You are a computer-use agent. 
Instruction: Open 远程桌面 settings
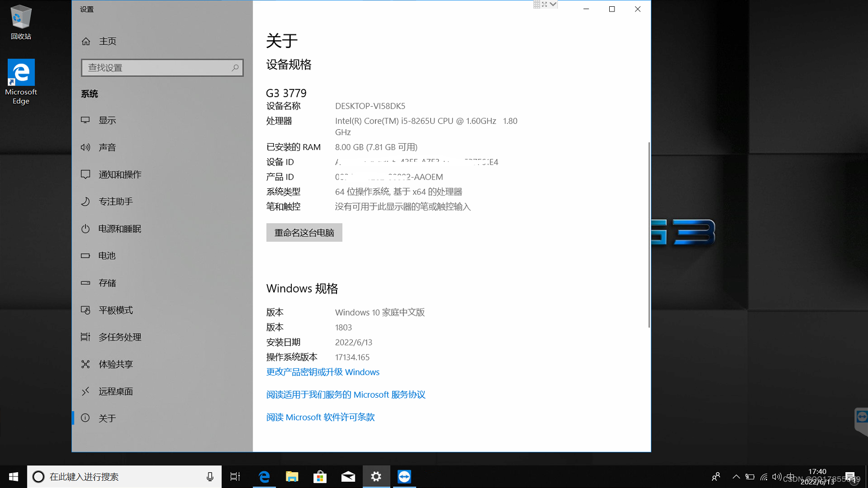click(115, 391)
